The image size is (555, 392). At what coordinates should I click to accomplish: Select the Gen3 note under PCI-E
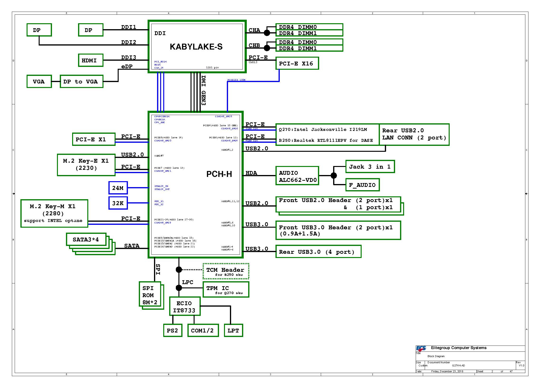(x=253, y=62)
